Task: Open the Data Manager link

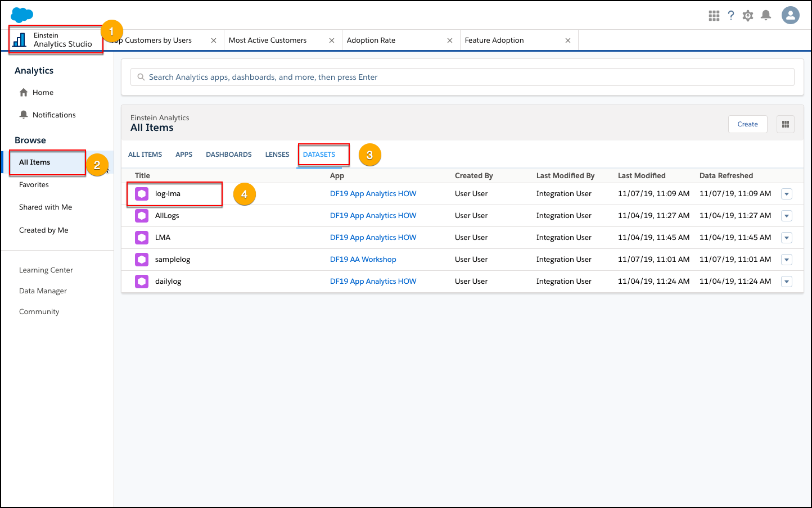Action: (x=43, y=291)
